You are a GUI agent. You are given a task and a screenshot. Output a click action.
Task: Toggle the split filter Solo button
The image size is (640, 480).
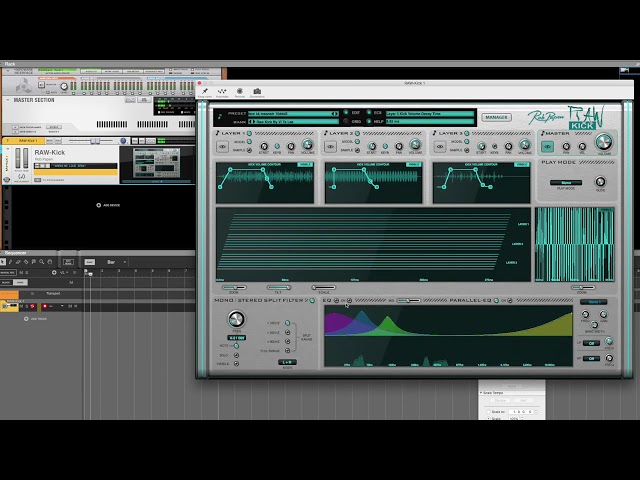(236, 356)
